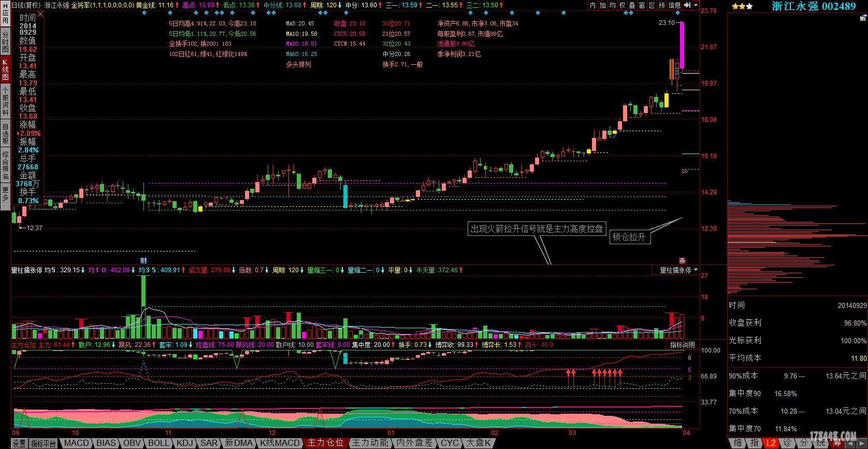Viewport: 868px width, 449px height.
Task: Switch to the BIAS indicator tab
Action: click(106, 443)
